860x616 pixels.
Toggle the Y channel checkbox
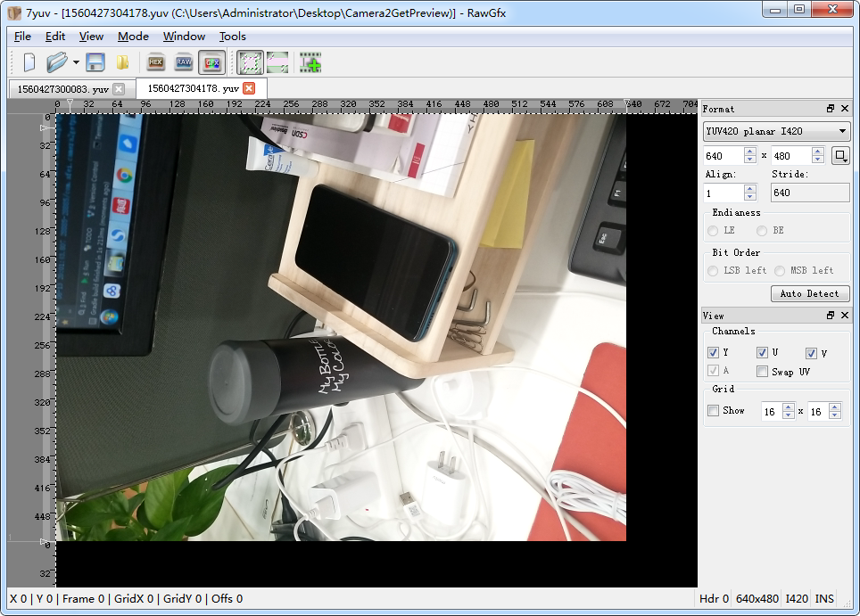[x=712, y=352]
